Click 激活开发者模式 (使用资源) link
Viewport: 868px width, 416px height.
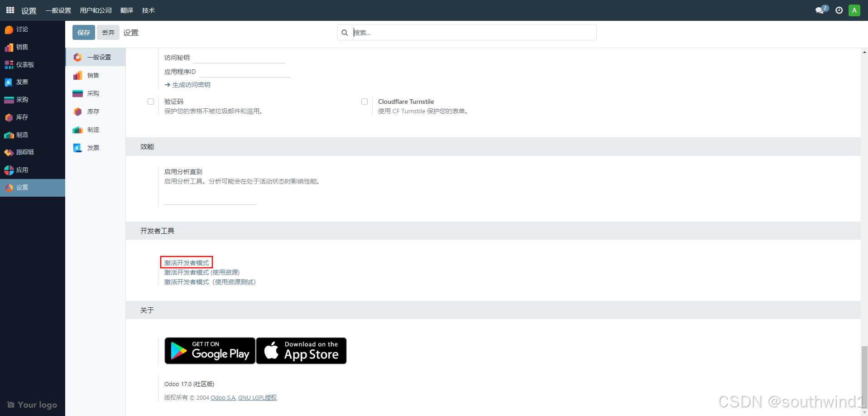tap(202, 272)
